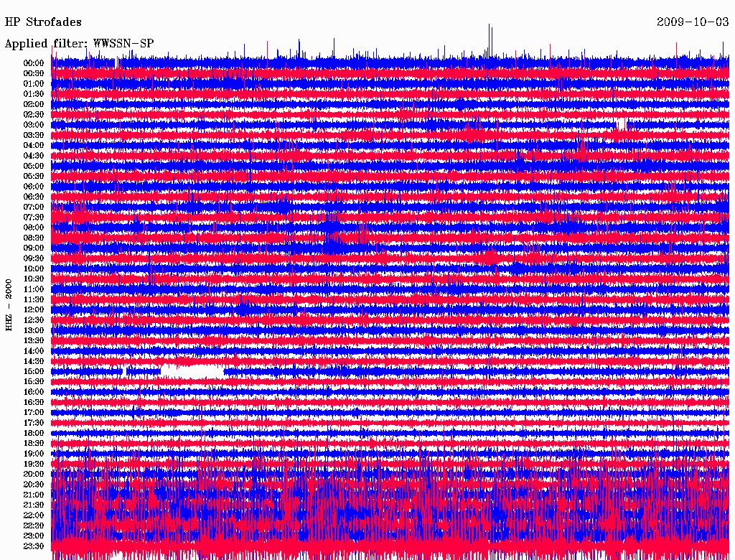Select the 15:00 time marker

tap(34, 371)
